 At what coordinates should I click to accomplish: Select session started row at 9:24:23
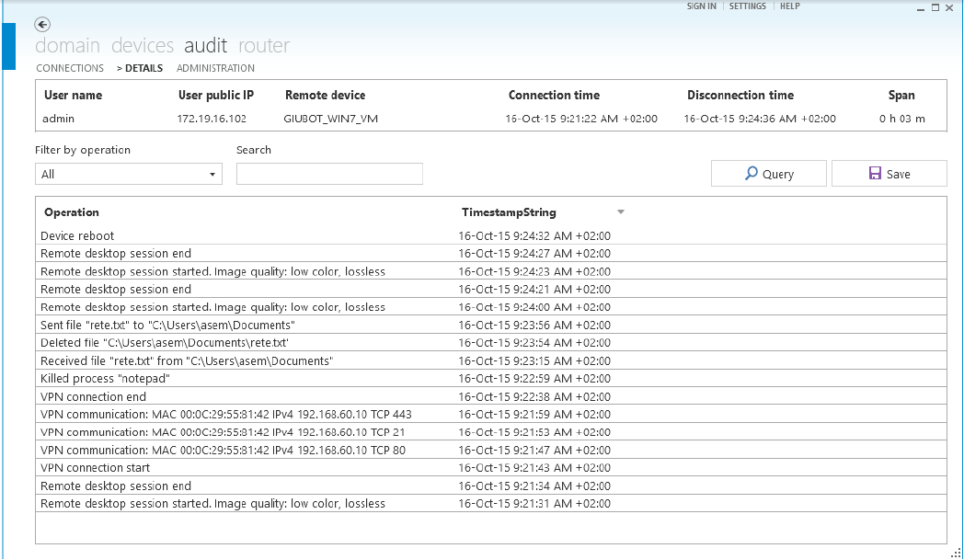[x=490, y=271]
